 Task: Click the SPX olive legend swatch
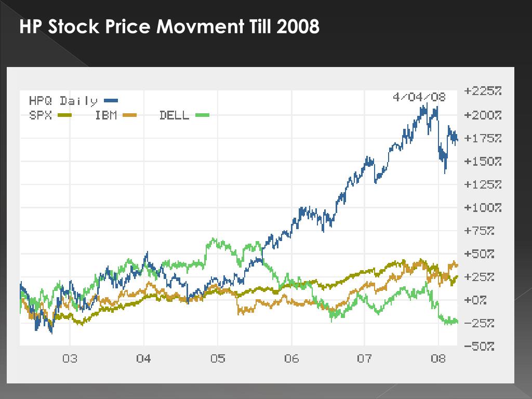65,115
